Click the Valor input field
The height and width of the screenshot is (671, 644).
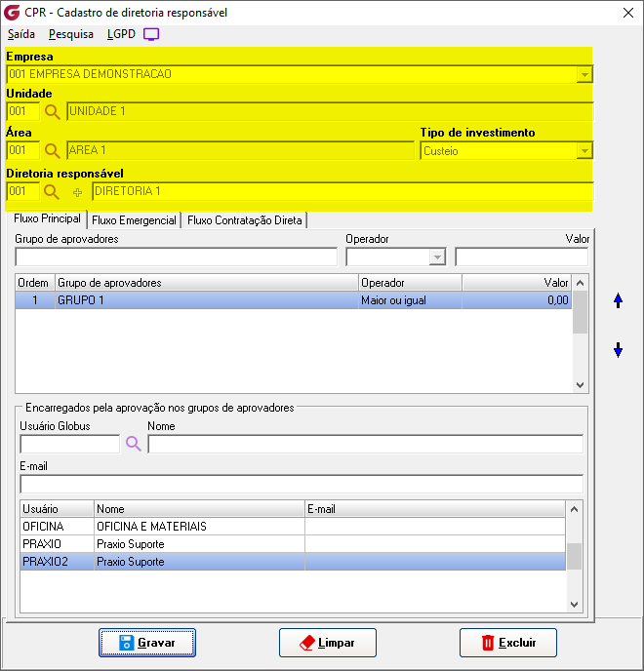(x=521, y=257)
